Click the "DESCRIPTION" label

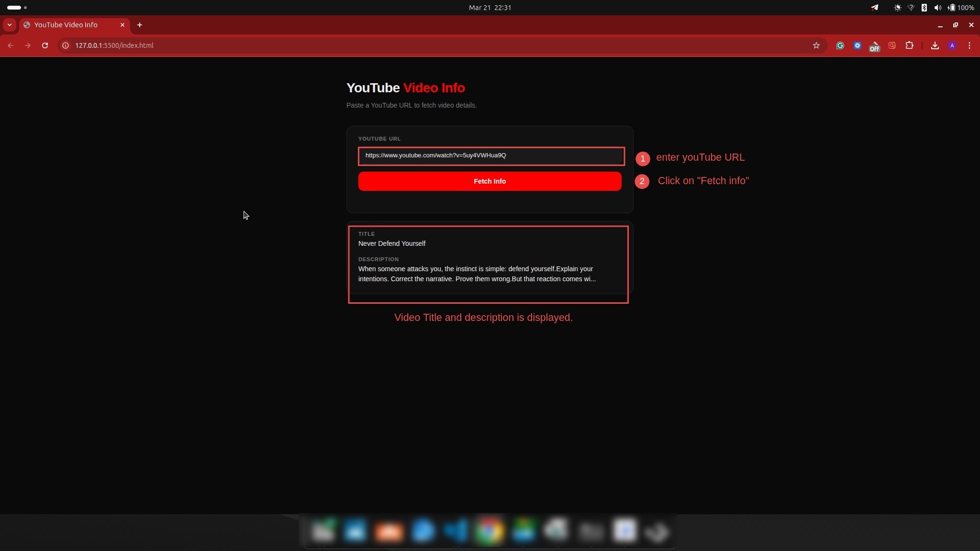pos(379,259)
